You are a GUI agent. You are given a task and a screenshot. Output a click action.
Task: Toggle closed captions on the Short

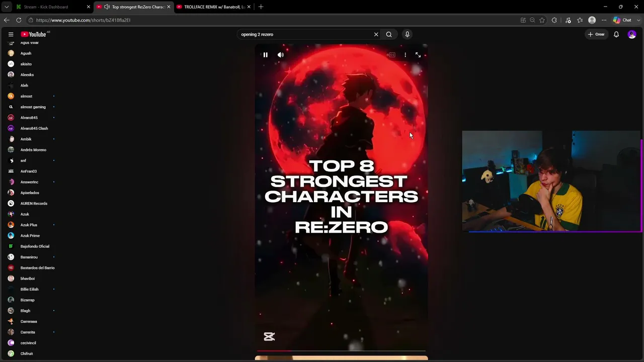[x=392, y=55]
